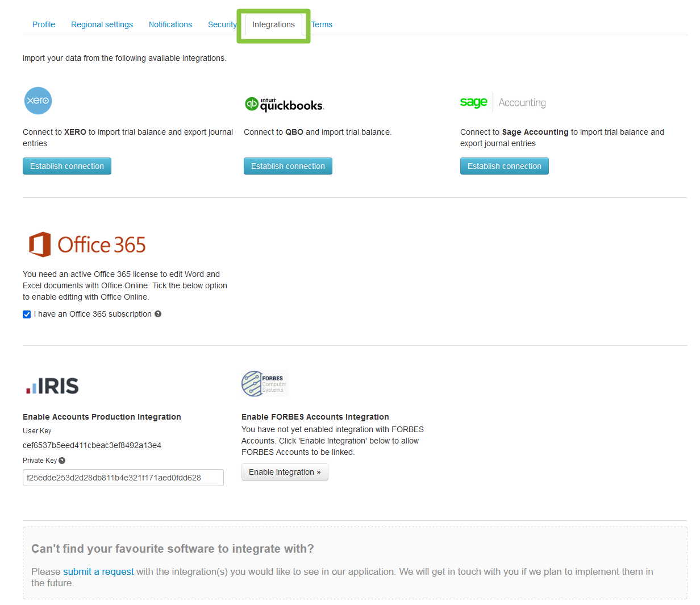The width and height of the screenshot is (700, 605).
Task: Click the 'Enable Accounts Production Integration' heading
Action: coord(102,417)
